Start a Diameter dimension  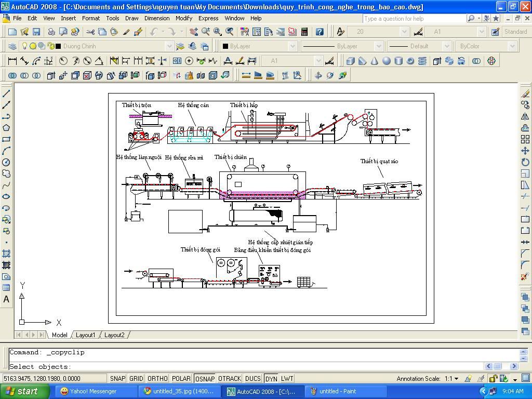87,61
